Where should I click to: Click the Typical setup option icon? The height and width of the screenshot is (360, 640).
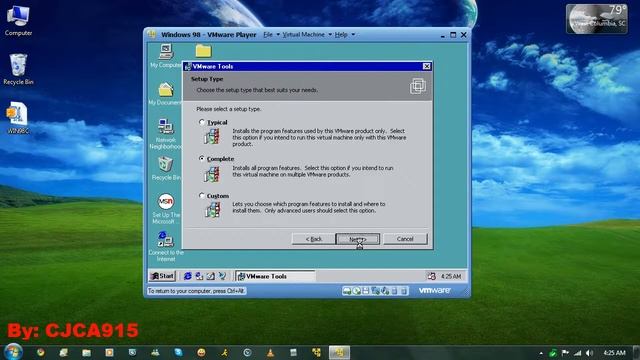pyautogui.click(x=212, y=137)
